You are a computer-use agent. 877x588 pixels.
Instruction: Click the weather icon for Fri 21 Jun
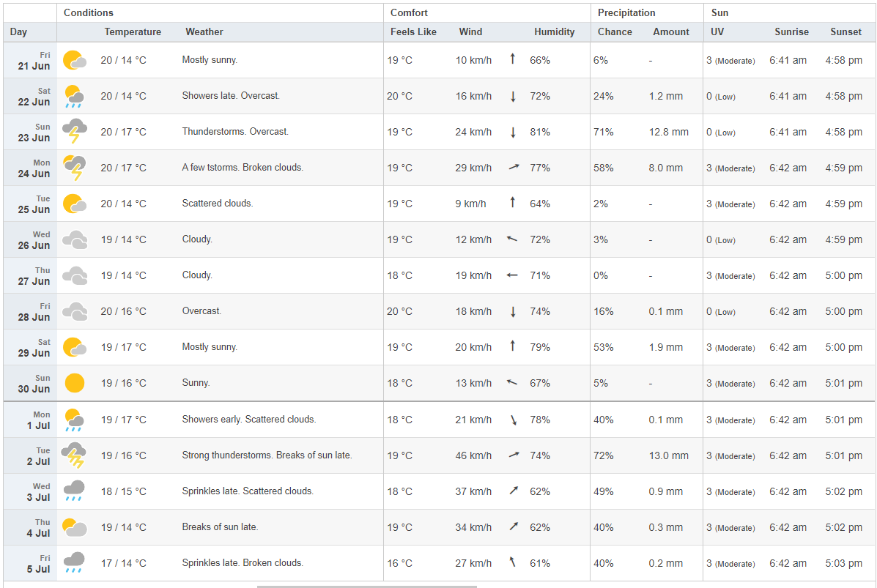(75, 60)
